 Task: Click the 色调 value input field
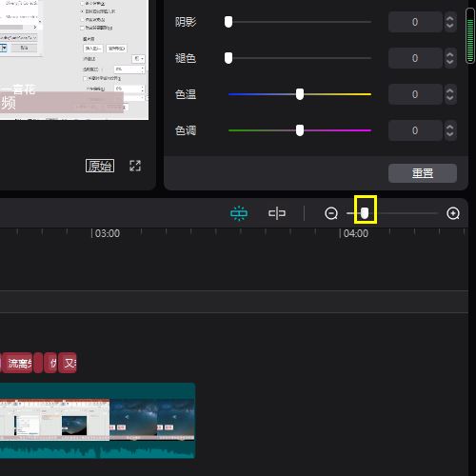pos(415,130)
